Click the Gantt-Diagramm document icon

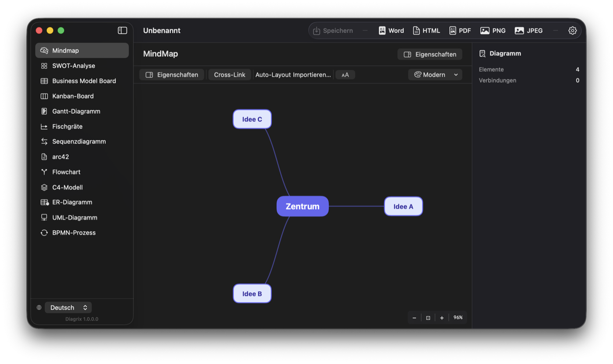point(44,111)
